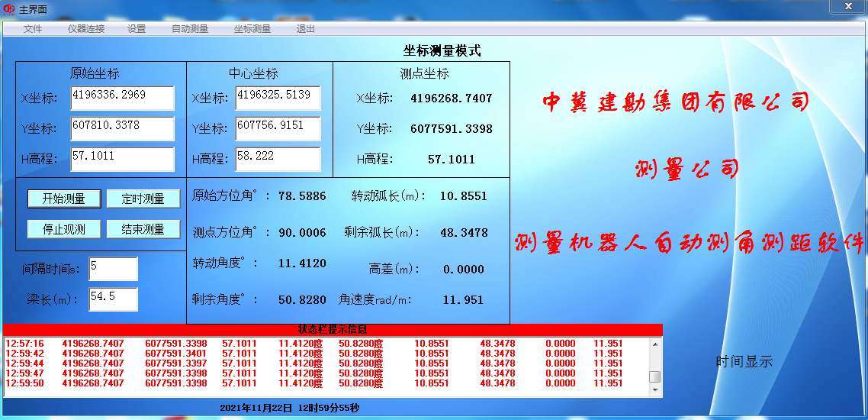Open the 仪器连接 menu
The image size is (868, 420).
pos(86,29)
